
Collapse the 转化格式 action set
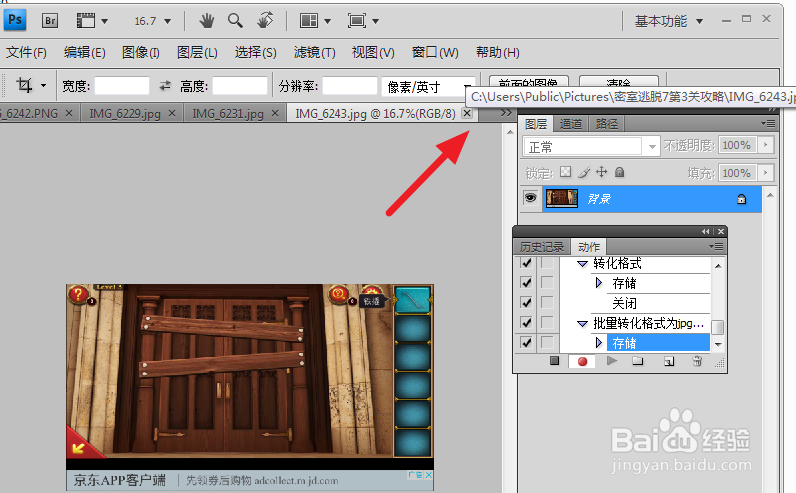[582, 264]
